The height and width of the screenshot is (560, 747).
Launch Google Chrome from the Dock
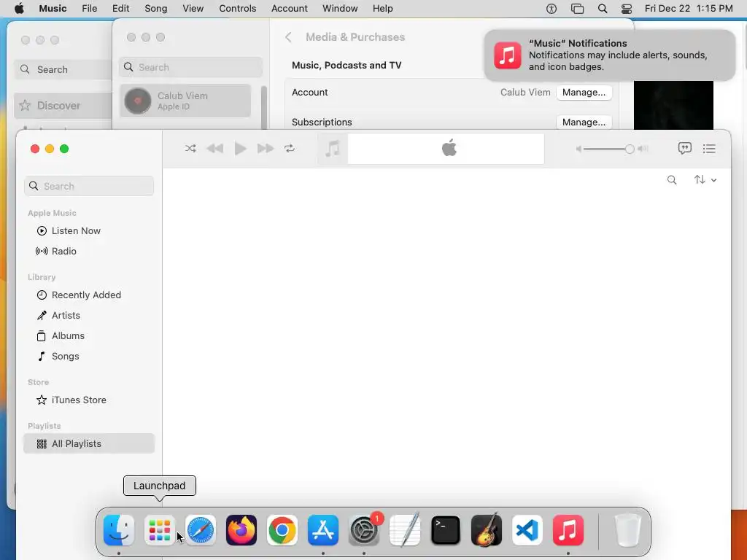click(x=282, y=530)
